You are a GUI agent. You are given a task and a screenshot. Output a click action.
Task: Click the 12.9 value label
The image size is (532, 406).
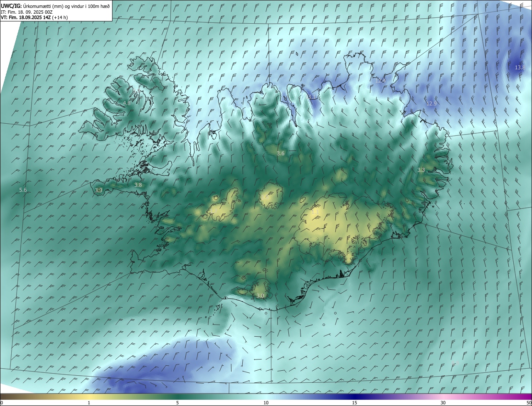[431, 103]
